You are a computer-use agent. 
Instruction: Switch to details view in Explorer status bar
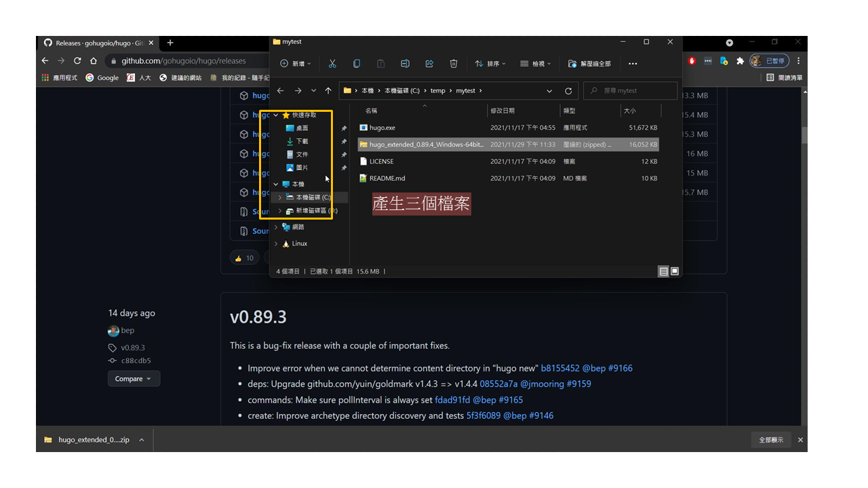663,271
